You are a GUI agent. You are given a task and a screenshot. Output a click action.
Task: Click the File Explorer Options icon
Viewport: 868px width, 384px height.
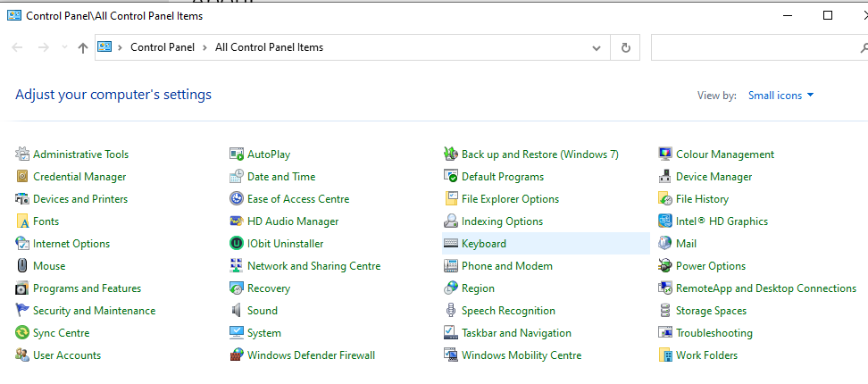(x=451, y=198)
